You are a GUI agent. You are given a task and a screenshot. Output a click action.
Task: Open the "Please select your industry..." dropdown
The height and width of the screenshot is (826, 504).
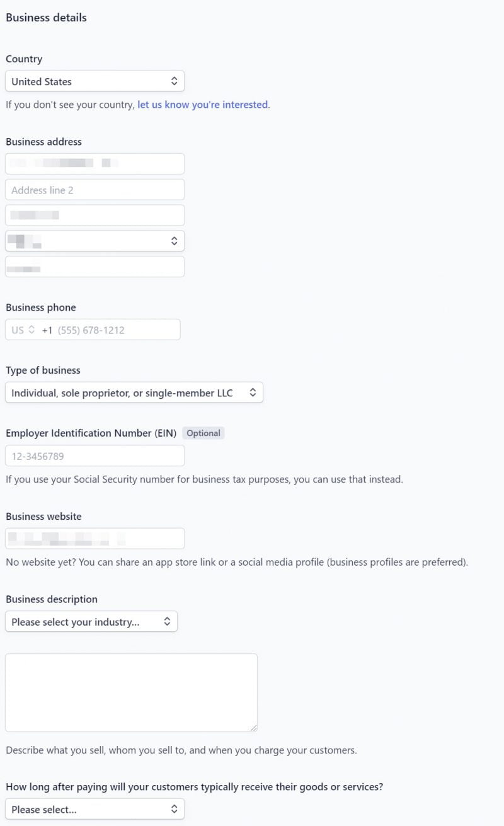click(91, 622)
